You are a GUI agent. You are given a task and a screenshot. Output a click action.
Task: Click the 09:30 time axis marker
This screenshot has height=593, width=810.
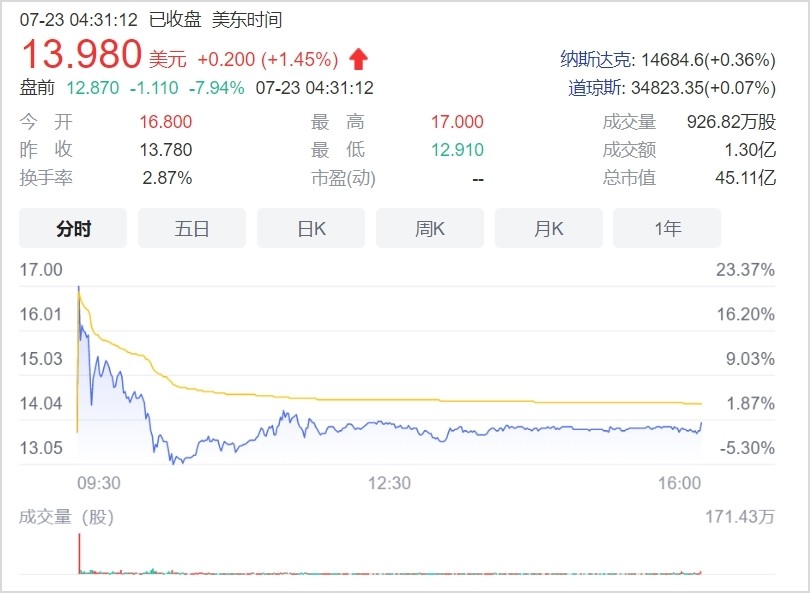point(98,483)
